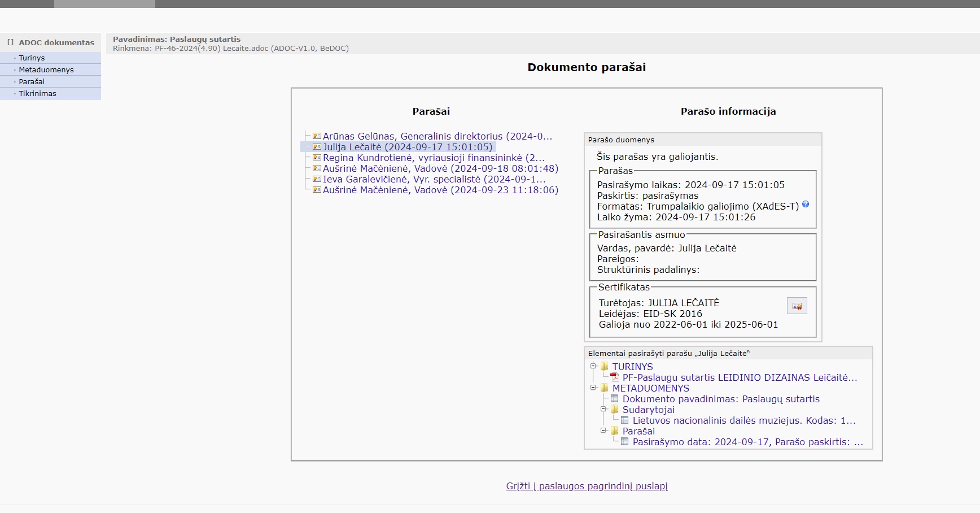Image resolution: width=980 pixels, height=513 pixels.
Task: Collapse the TURINYS tree node
Action: pos(593,366)
